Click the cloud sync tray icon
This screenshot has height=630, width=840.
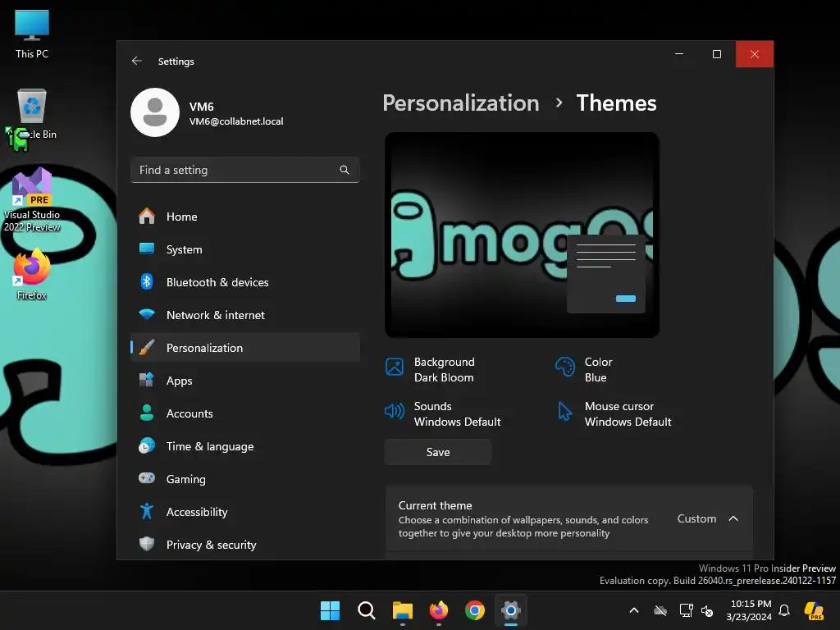click(x=660, y=610)
